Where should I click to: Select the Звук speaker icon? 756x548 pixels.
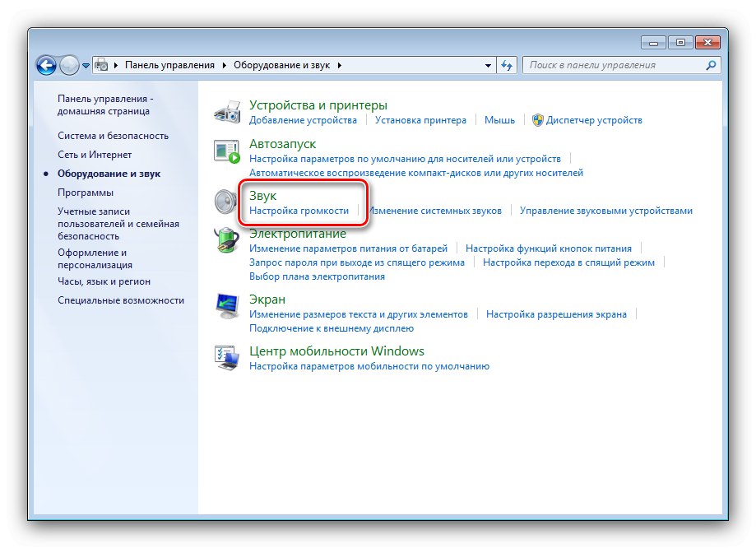pos(226,202)
